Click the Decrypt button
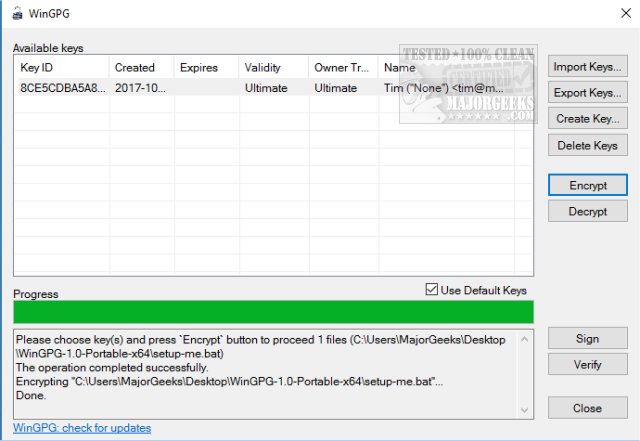The width and height of the screenshot is (640, 441). (587, 212)
